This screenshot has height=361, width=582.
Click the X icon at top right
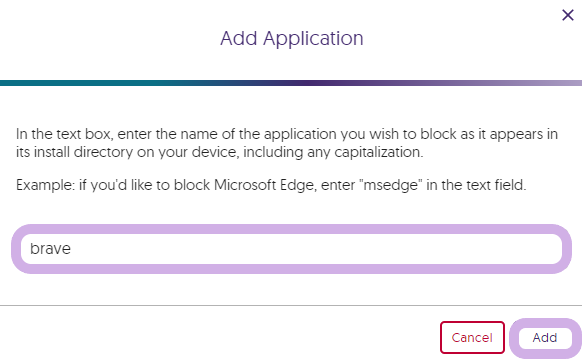coord(568,15)
